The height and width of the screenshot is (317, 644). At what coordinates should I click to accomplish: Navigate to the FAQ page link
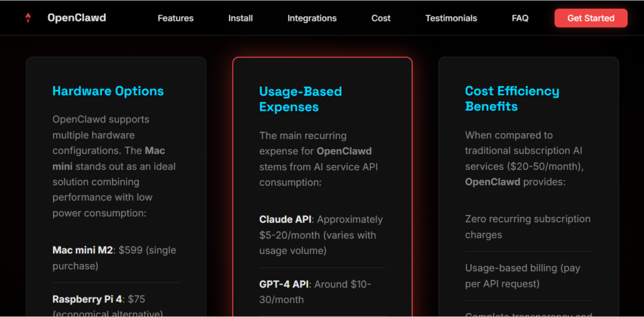pos(519,18)
